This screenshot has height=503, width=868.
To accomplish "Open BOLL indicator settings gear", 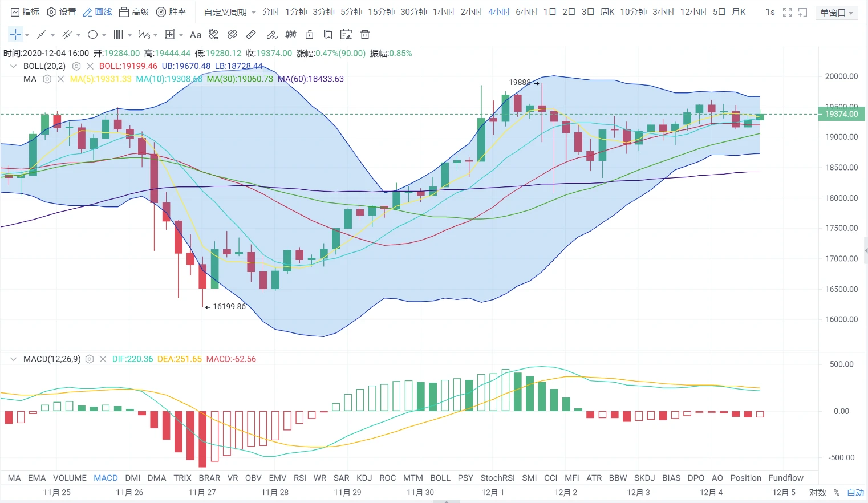I will coord(76,66).
